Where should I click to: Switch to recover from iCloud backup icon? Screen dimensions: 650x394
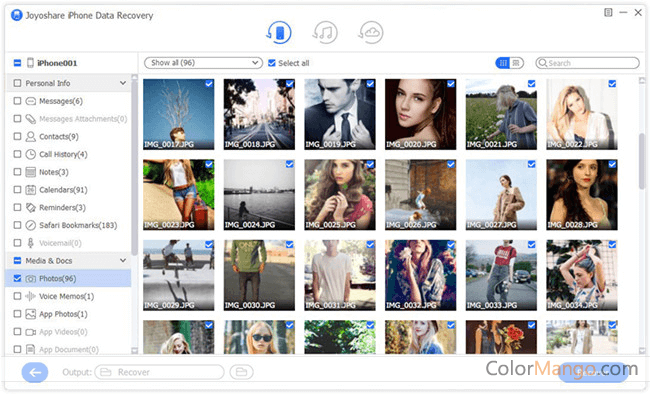(371, 33)
